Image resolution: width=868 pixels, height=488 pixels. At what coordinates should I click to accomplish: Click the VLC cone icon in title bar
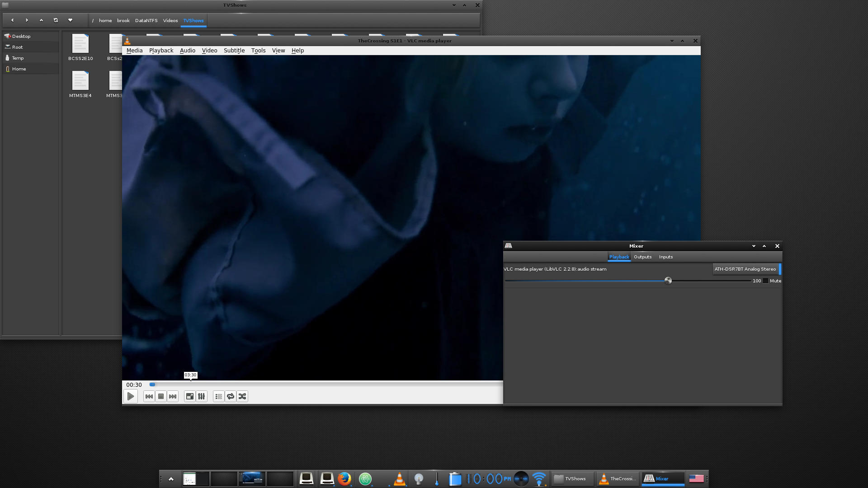tap(127, 41)
